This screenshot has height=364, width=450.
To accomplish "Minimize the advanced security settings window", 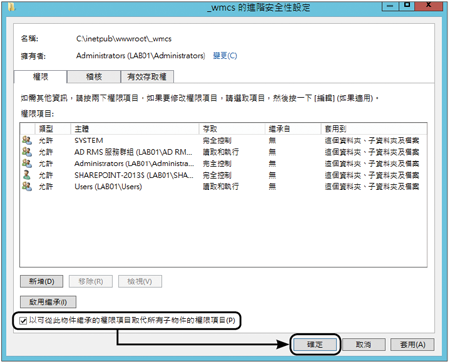I will click(390, 6).
